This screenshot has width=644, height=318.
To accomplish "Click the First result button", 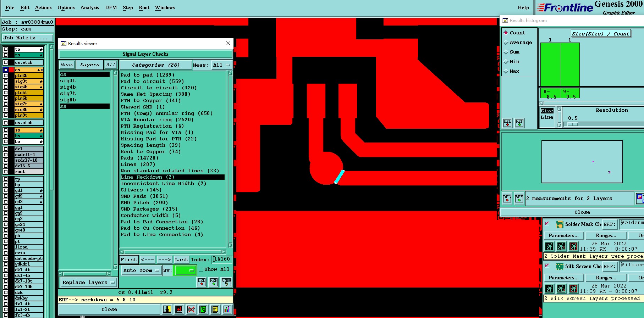I will pyautogui.click(x=128, y=260).
